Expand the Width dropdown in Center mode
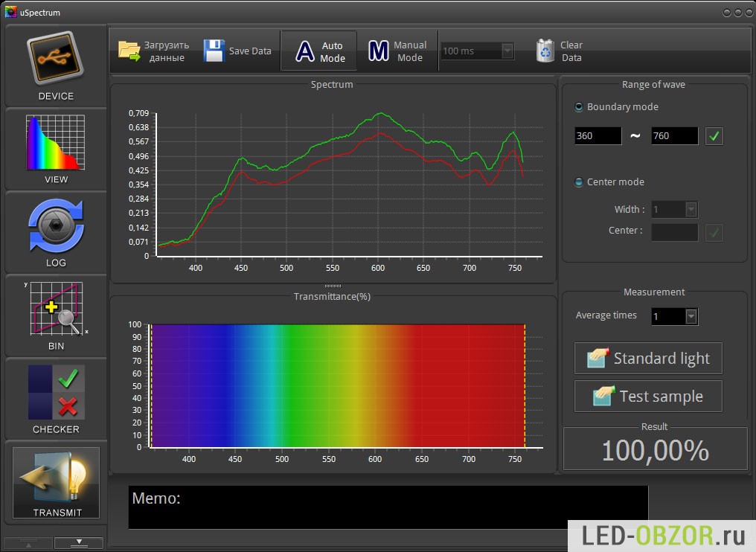The height and width of the screenshot is (552, 756). pos(691,211)
